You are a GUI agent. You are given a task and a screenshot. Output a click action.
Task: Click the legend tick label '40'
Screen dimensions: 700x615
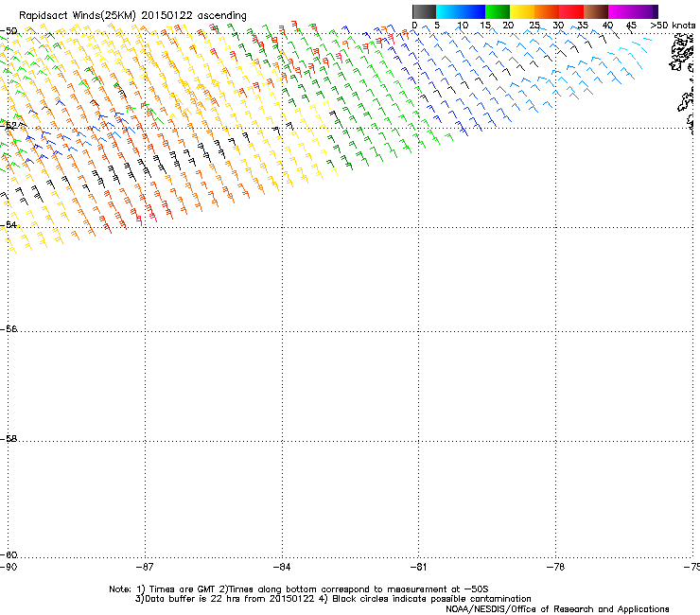pos(607,26)
